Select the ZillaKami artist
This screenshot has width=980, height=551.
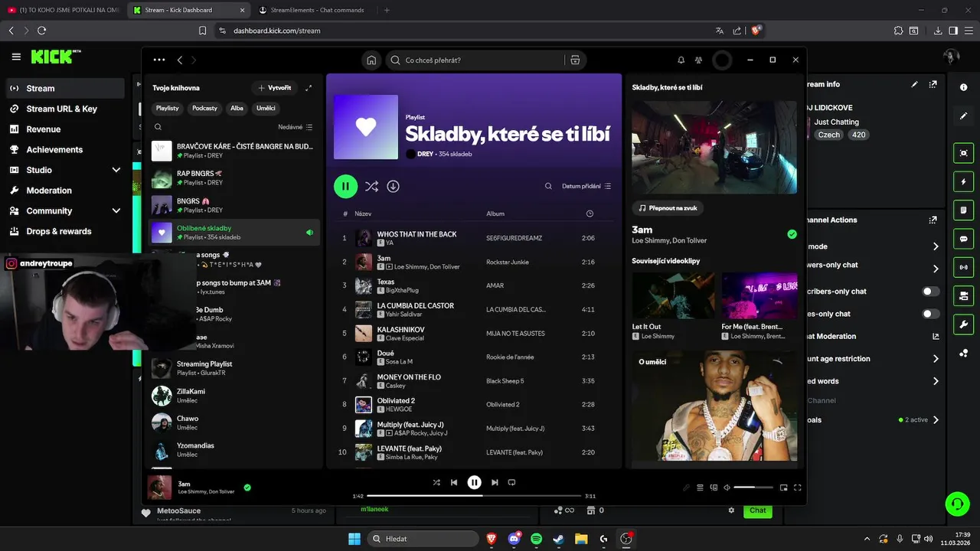point(234,396)
